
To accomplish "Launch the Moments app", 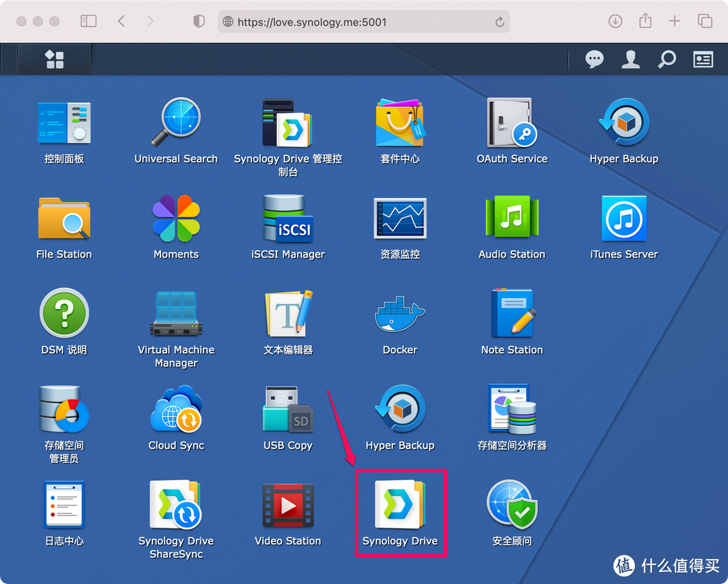I will pos(176,218).
